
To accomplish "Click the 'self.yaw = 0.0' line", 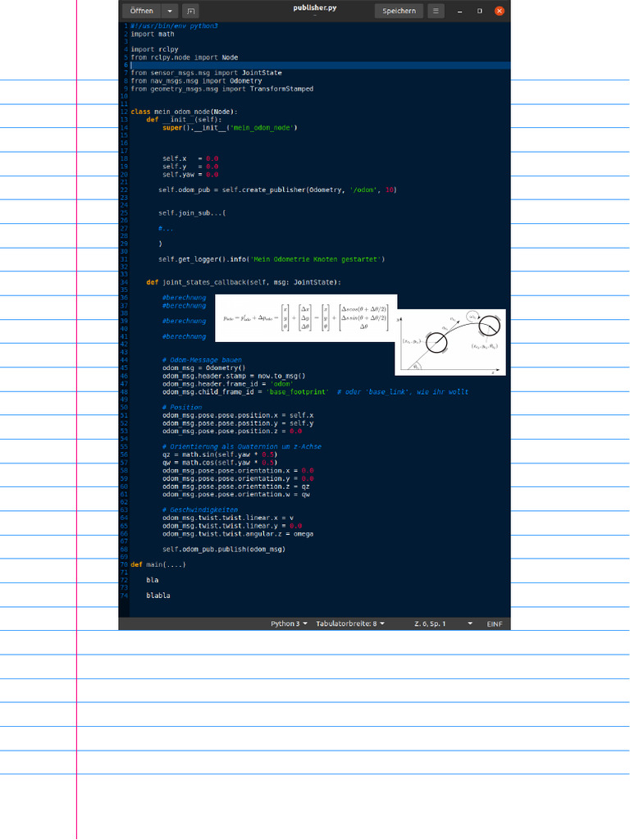I will [190, 175].
